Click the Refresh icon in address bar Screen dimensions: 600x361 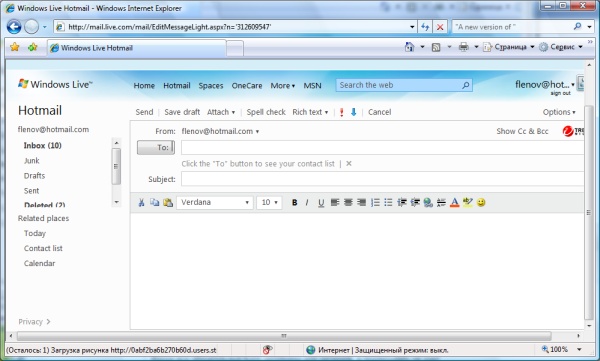425,27
